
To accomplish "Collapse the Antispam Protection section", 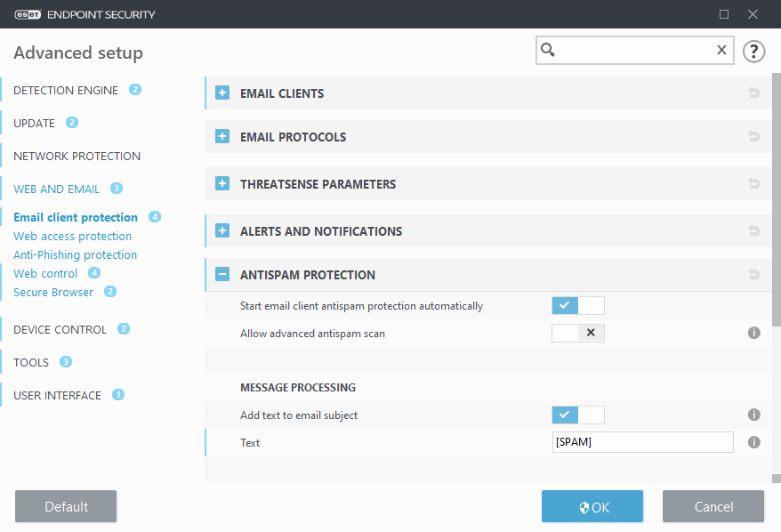I will click(x=222, y=274).
